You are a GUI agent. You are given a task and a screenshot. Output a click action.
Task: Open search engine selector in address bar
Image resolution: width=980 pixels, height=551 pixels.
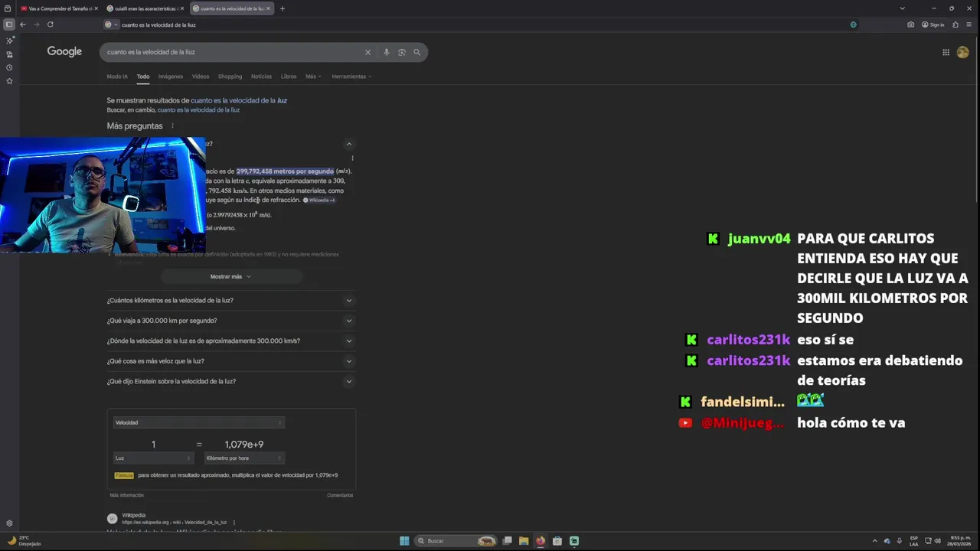click(x=112, y=24)
